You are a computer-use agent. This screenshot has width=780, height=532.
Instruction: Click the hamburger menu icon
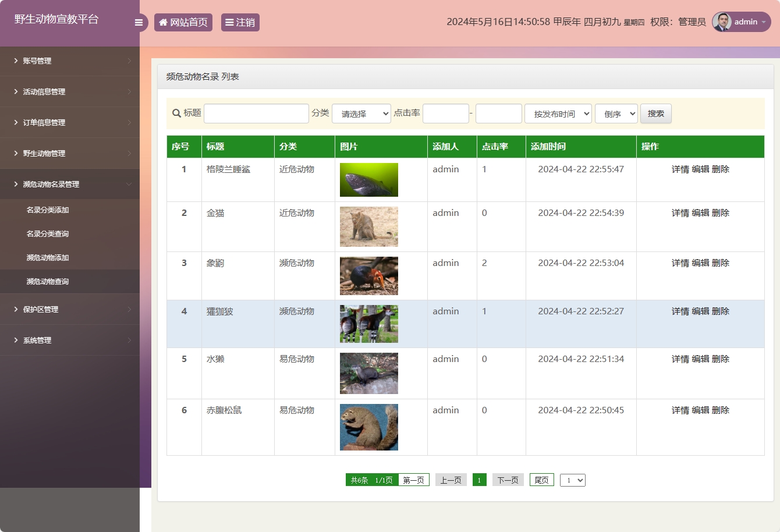tap(139, 22)
